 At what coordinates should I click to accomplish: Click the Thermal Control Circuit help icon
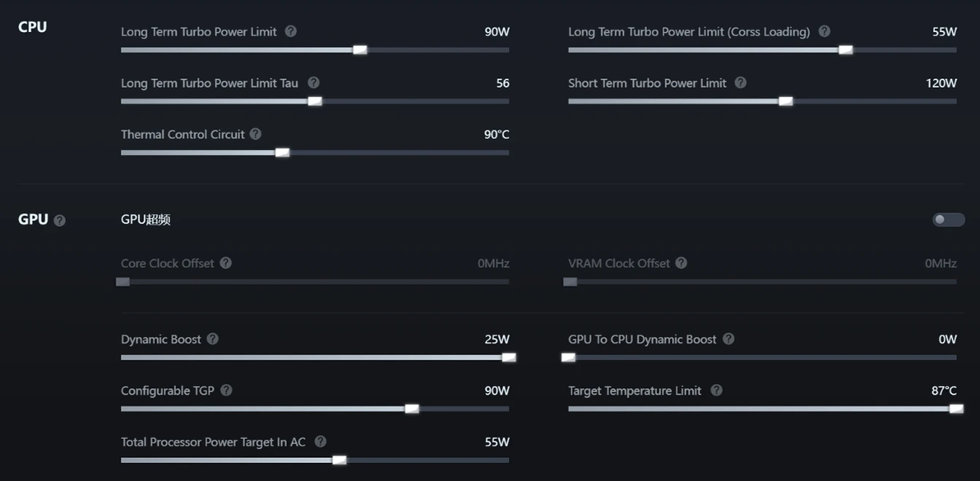[256, 134]
